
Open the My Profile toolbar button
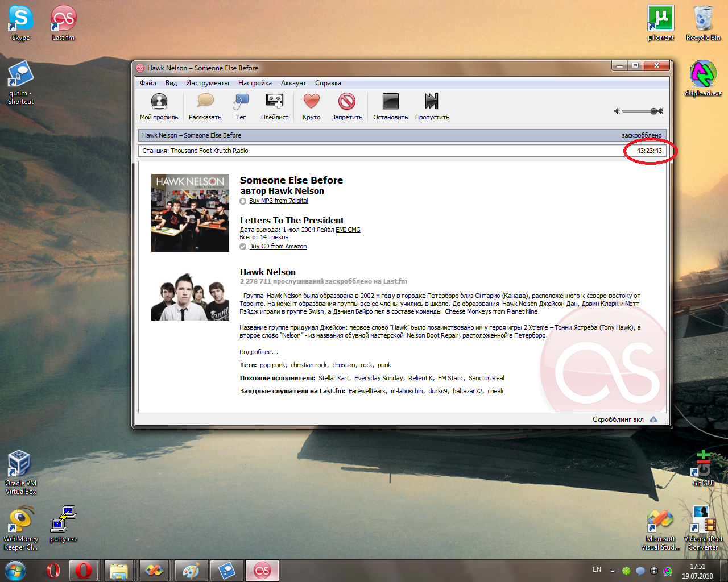pyautogui.click(x=159, y=107)
